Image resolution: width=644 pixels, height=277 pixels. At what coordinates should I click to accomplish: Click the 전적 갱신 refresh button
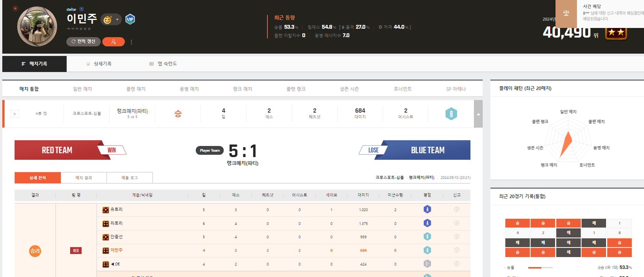[x=83, y=42]
